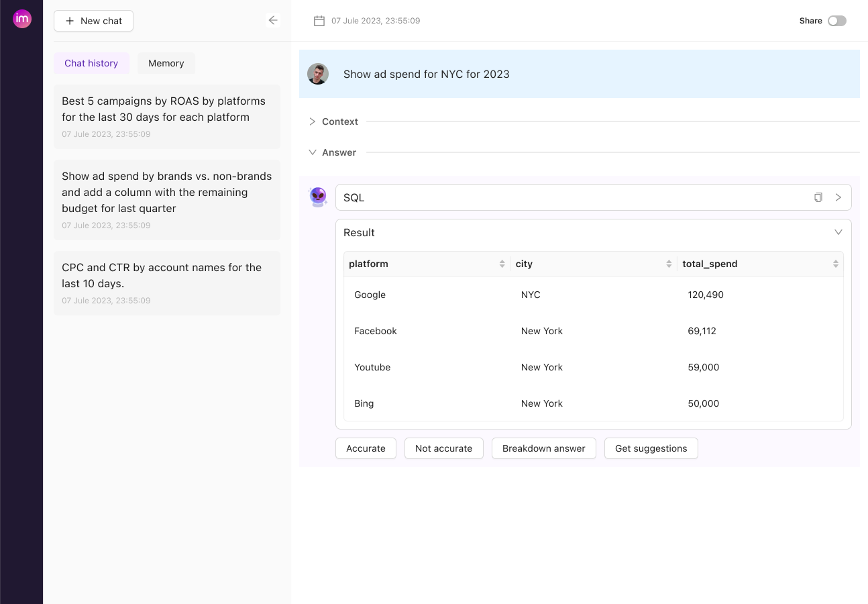Collapse the Result panel with its chevron

point(838,232)
